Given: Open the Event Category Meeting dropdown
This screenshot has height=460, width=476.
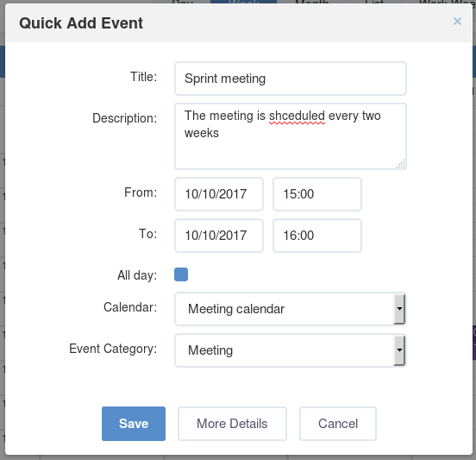Looking at the screenshot, I should click(291, 350).
